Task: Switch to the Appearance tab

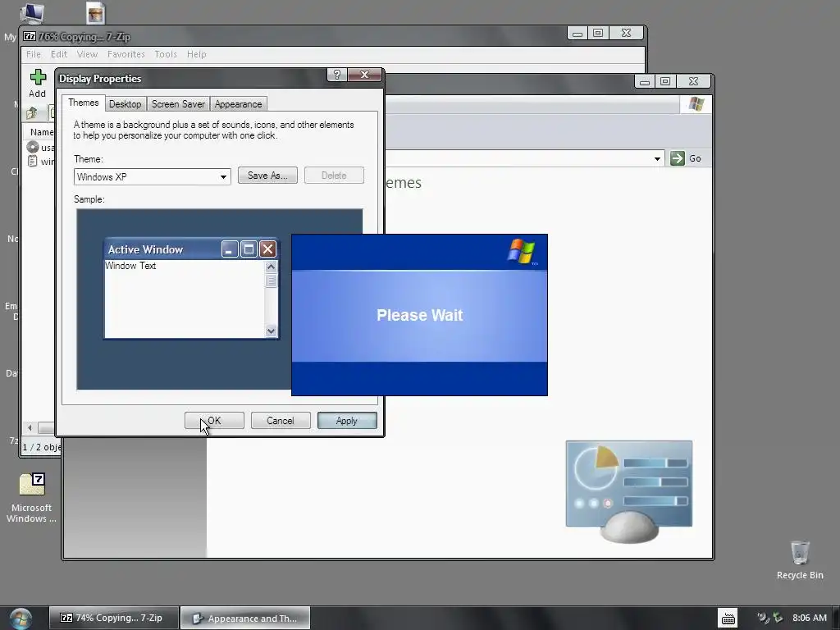Action: tap(239, 104)
